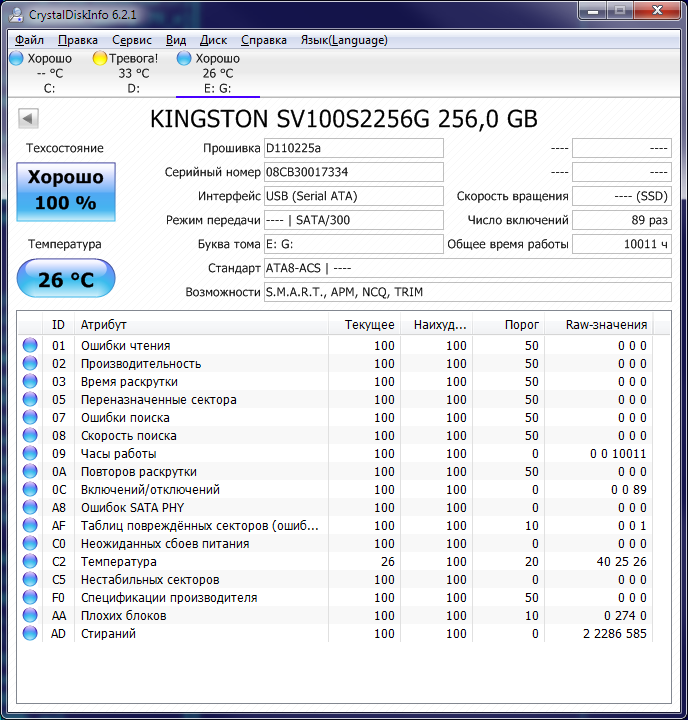
Task: Click the Число включений value 89 раз
Action: [622, 220]
